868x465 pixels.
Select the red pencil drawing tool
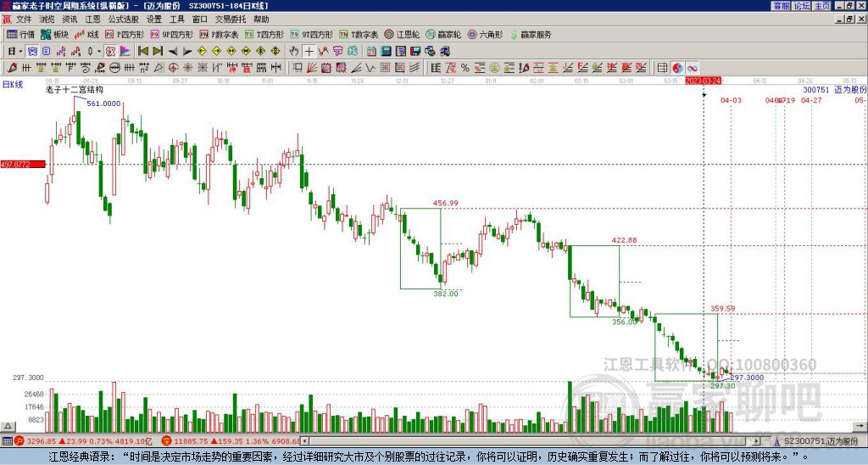(12, 68)
